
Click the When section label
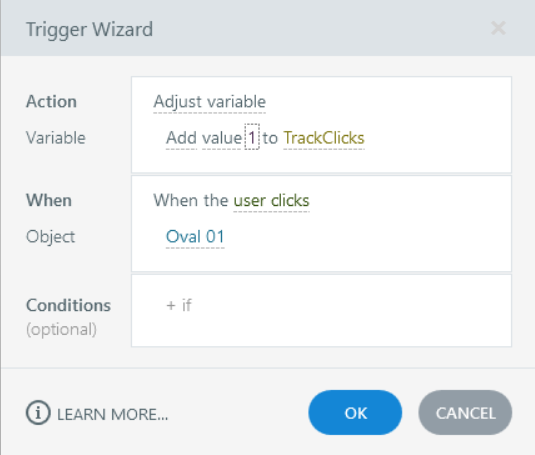49,200
